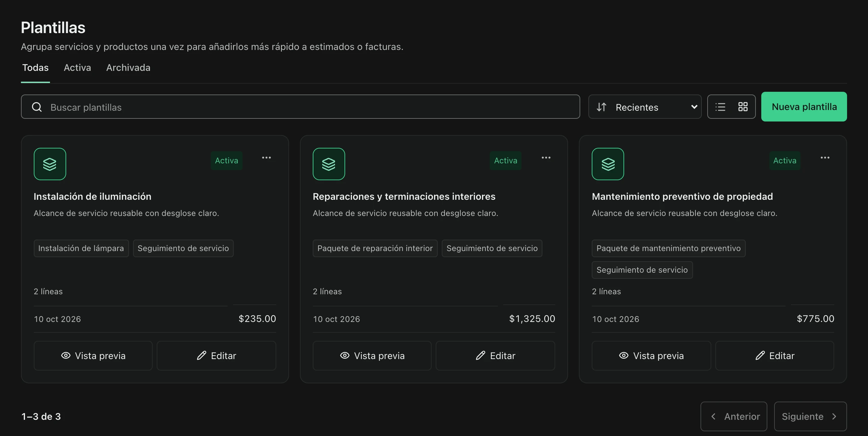868x436 pixels.
Task: Preview Mantenimiento preventivo de propiedad template
Action: tap(651, 356)
